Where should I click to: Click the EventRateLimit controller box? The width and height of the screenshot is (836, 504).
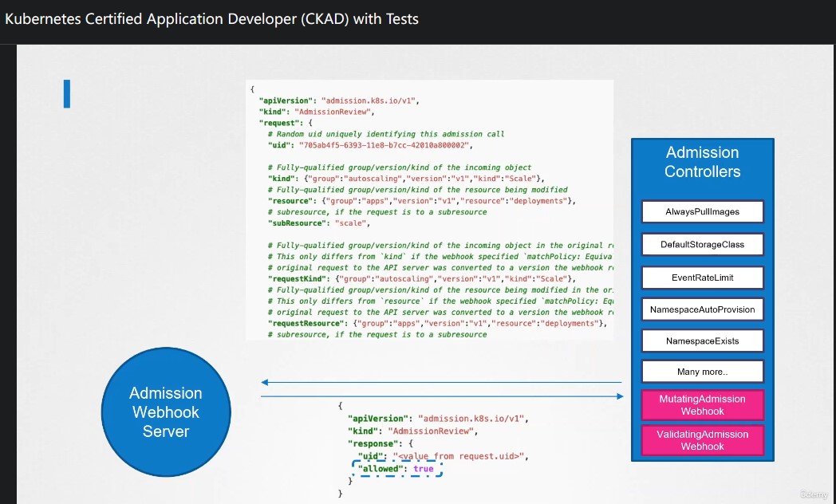point(702,278)
